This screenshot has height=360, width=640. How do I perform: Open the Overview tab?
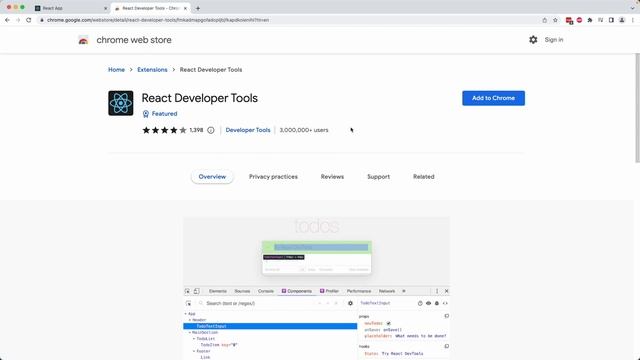tap(212, 177)
